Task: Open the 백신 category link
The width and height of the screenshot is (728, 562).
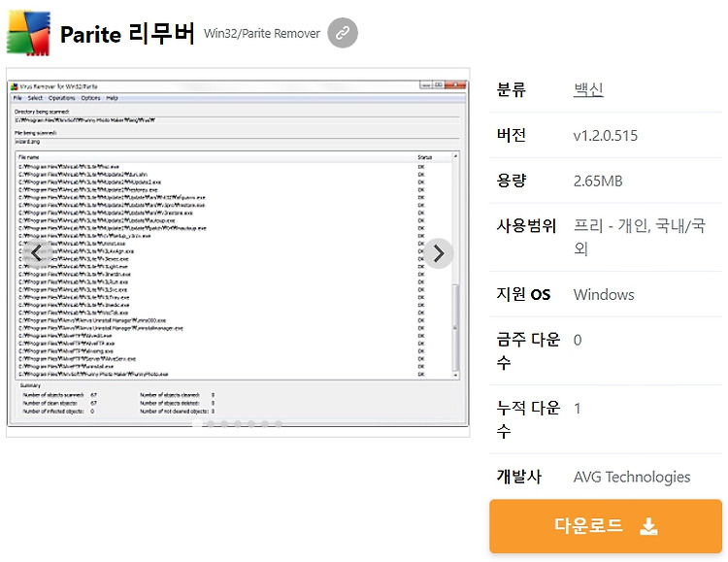Action: 588,89
